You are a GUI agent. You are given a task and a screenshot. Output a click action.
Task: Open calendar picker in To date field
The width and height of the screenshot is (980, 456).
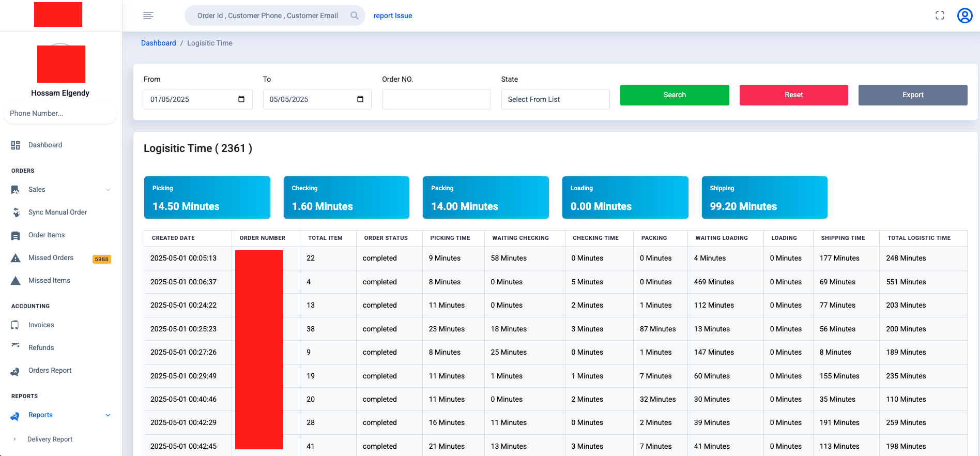(x=360, y=99)
